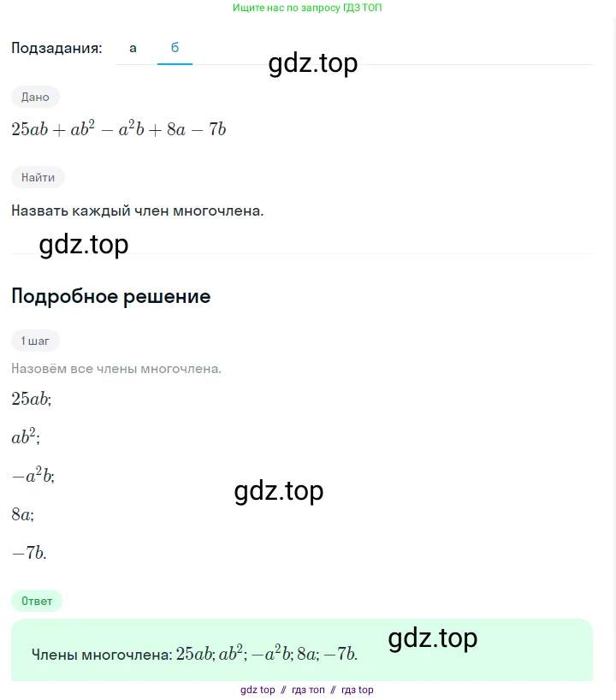Click the "Члены многочлена" answer text
616x700 pixels.
pyautogui.click(x=101, y=656)
